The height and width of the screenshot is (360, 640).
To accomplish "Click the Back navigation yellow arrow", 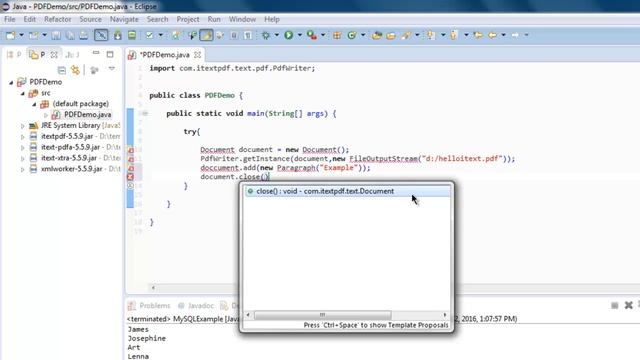I will (x=492, y=36).
